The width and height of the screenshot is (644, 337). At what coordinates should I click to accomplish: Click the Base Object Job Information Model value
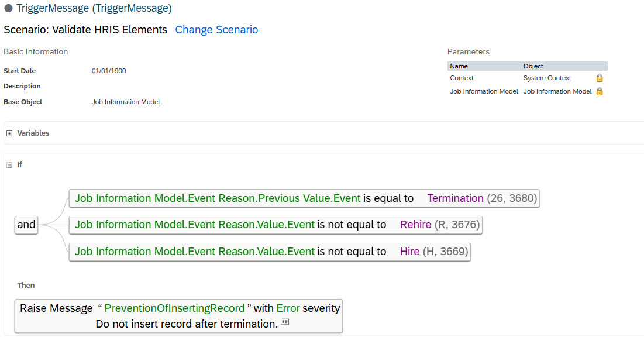(x=126, y=102)
